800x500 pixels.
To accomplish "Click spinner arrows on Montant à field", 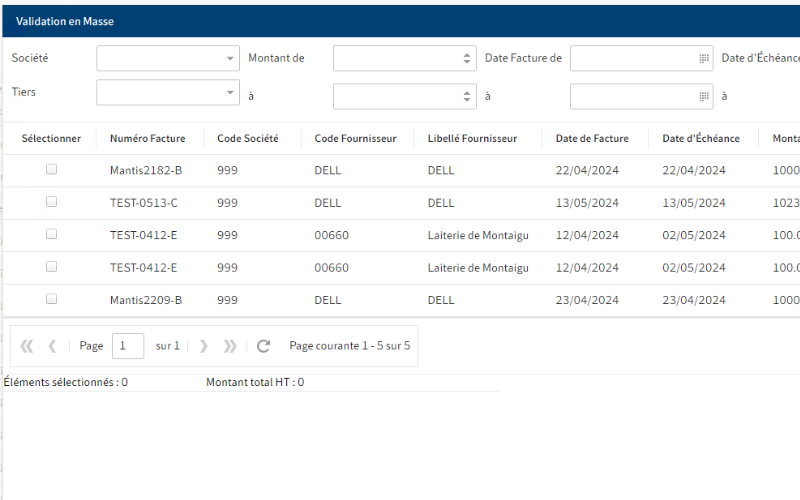I will click(x=467, y=96).
